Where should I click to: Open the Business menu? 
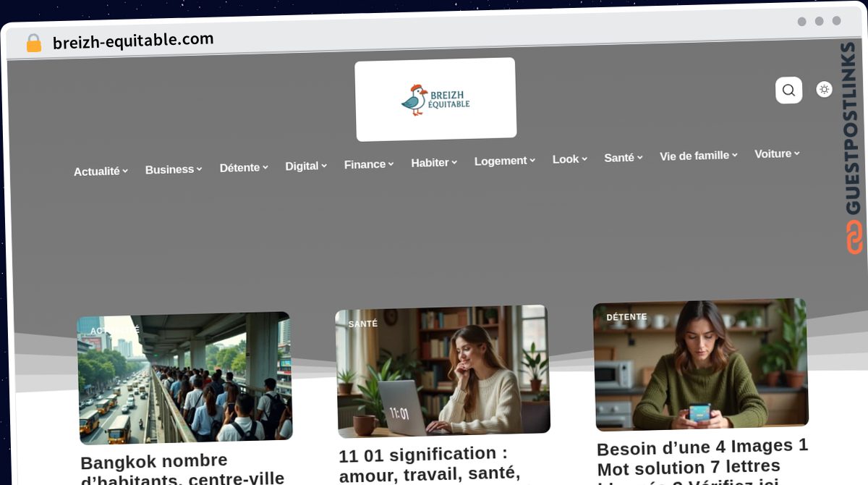click(x=174, y=169)
